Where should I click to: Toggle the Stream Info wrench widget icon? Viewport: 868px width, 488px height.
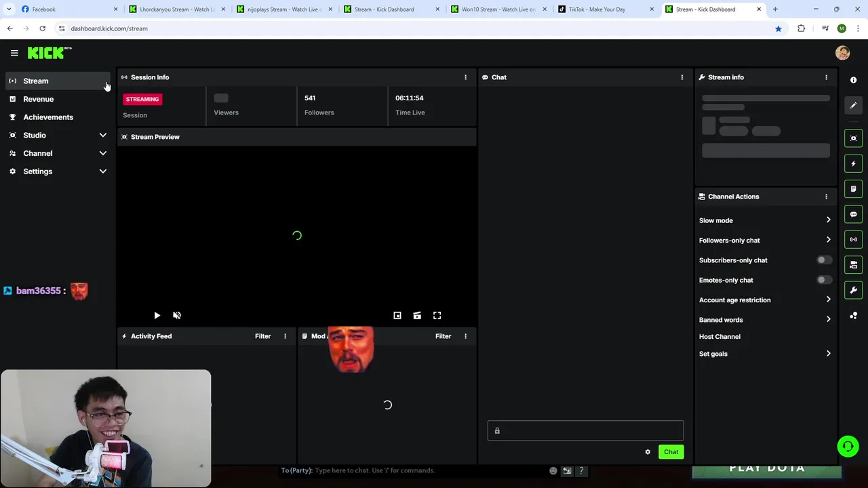(853, 290)
